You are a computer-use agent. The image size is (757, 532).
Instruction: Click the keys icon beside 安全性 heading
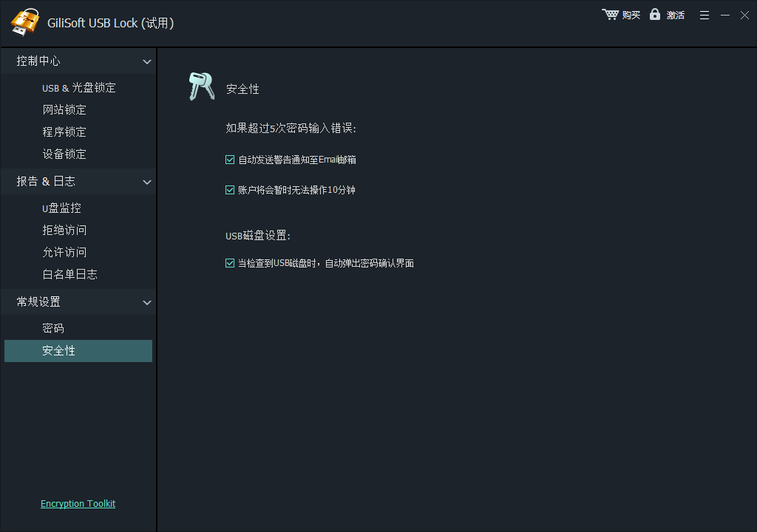pos(201,86)
